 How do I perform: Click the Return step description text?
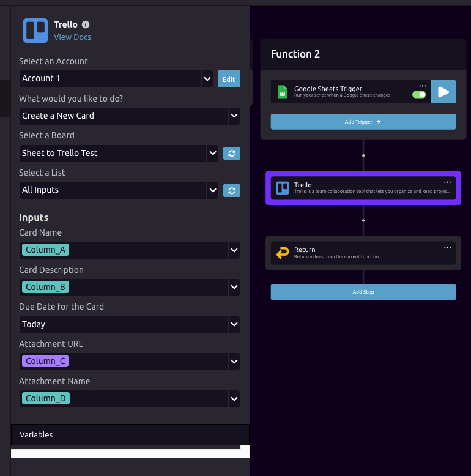pos(337,256)
